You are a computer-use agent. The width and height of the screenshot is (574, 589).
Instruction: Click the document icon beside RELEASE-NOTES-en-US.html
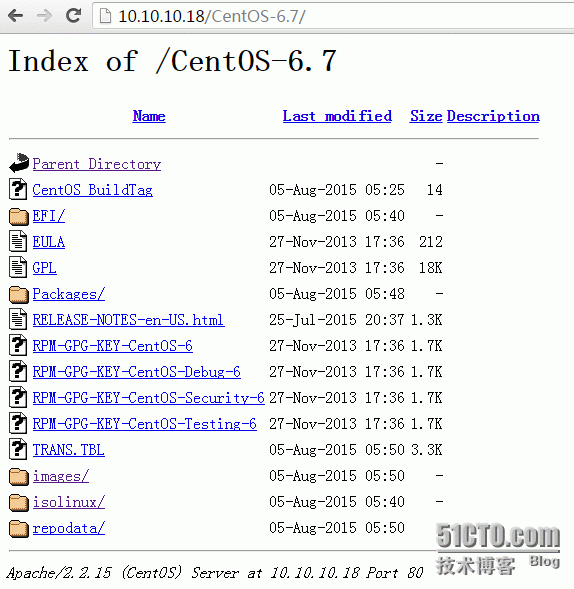[x=18, y=319]
